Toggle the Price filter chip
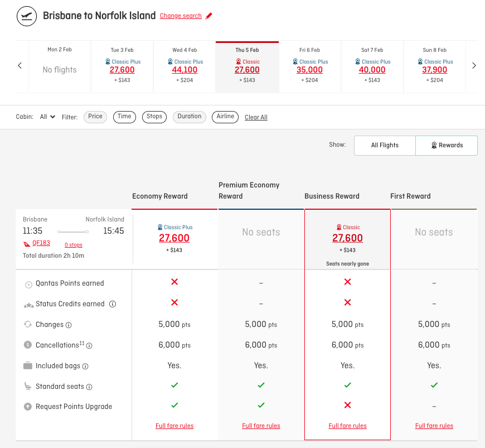 [x=95, y=117]
